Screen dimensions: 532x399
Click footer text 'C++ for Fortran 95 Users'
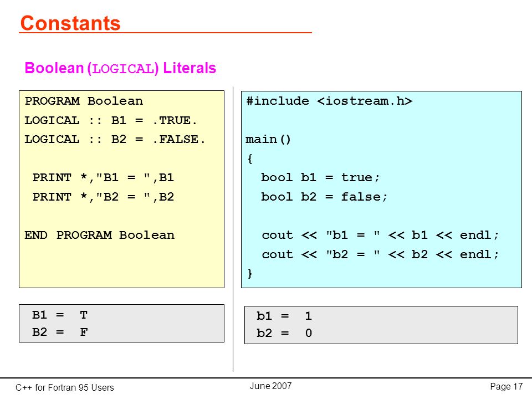point(65,387)
